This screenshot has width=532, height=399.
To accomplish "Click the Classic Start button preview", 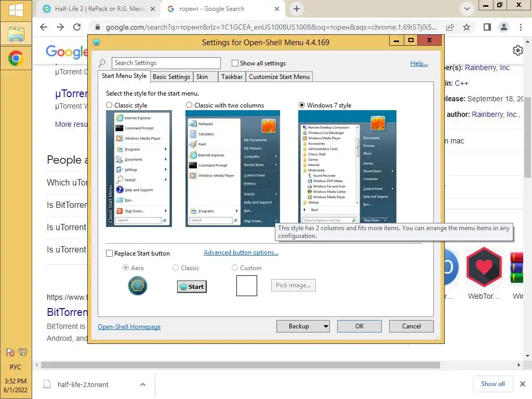I will pos(192,287).
